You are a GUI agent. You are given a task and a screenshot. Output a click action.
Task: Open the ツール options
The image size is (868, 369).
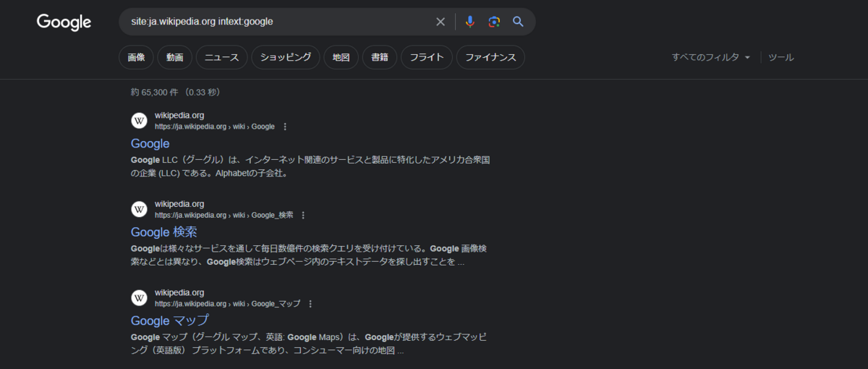(781, 57)
